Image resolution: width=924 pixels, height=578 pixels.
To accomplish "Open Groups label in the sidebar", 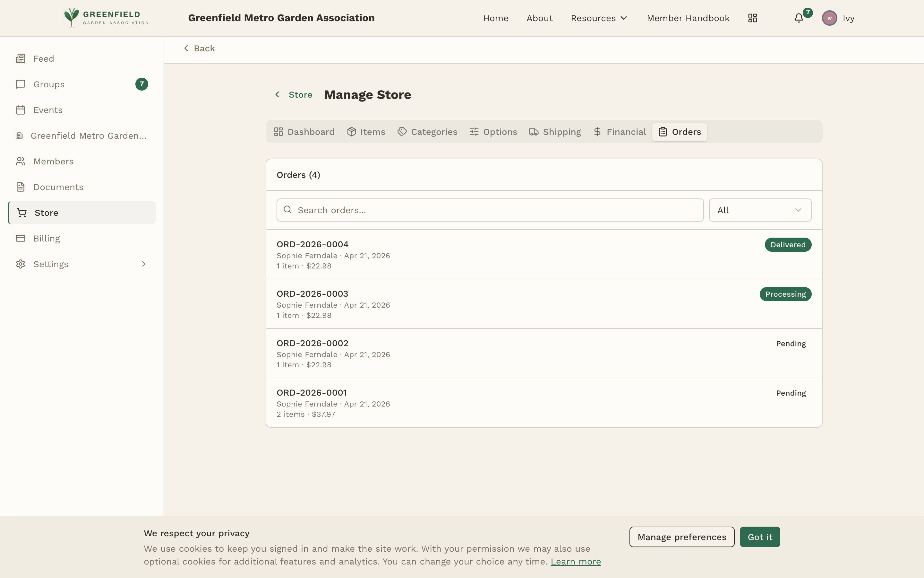I will click(x=49, y=84).
